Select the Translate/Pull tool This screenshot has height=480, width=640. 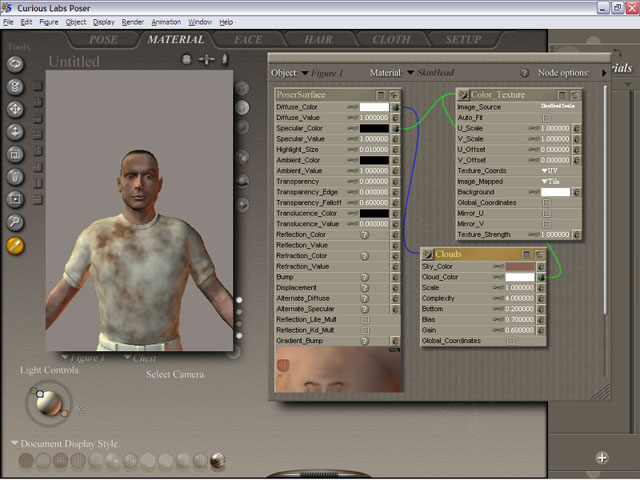pos(15,108)
